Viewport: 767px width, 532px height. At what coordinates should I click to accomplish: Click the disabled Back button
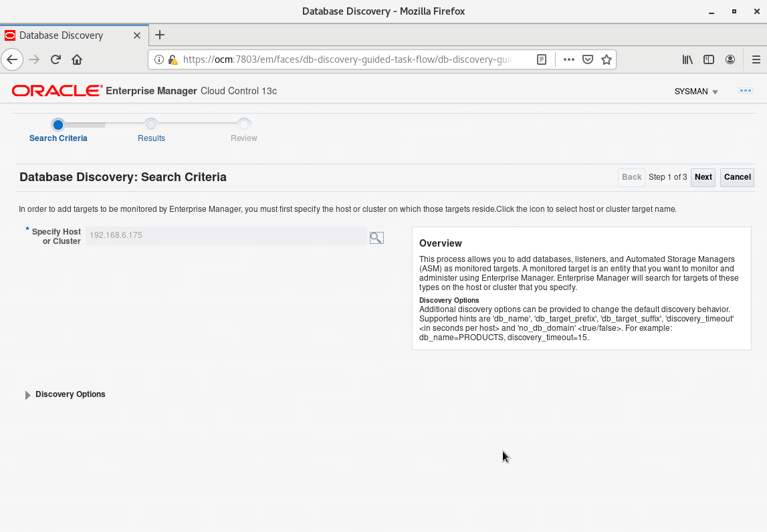pyautogui.click(x=631, y=177)
